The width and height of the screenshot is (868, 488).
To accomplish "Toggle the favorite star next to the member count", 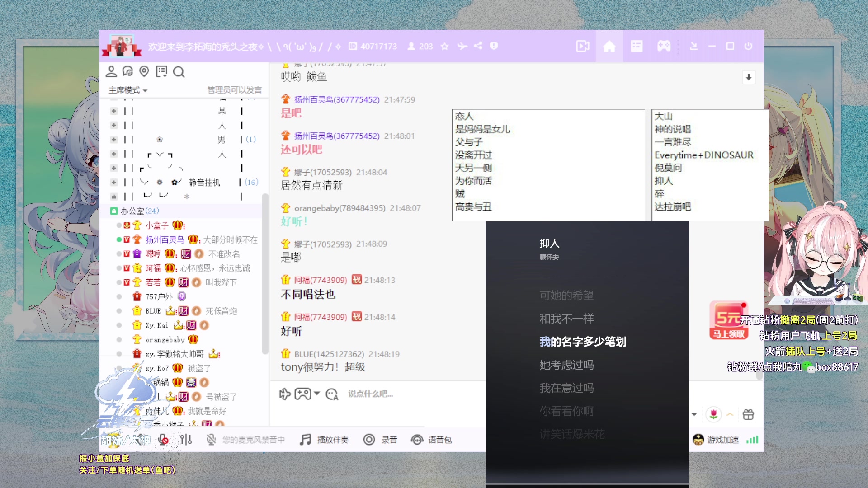I will click(x=444, y=46).
